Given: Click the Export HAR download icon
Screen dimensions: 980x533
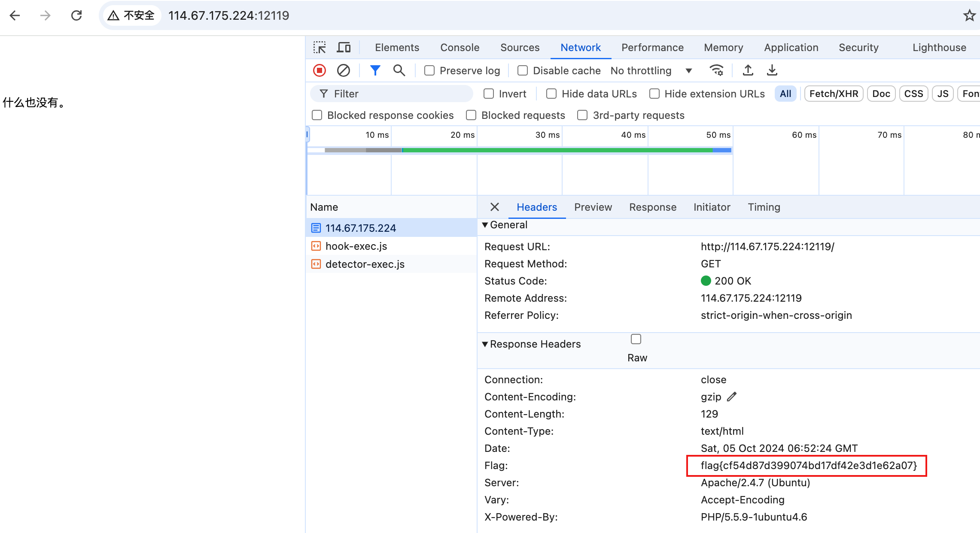Looking at the screenshot, I should [x=772, y=70].
